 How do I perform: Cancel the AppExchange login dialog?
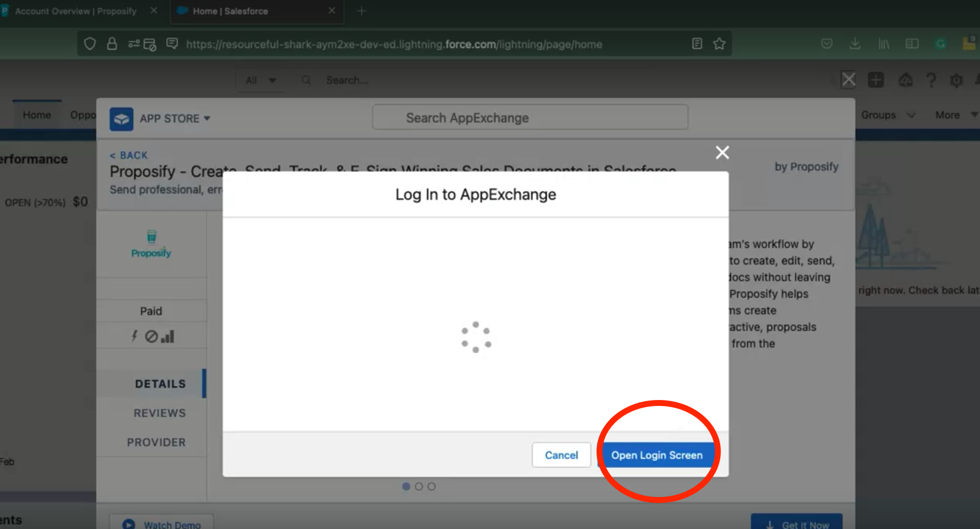pos(561,455)
